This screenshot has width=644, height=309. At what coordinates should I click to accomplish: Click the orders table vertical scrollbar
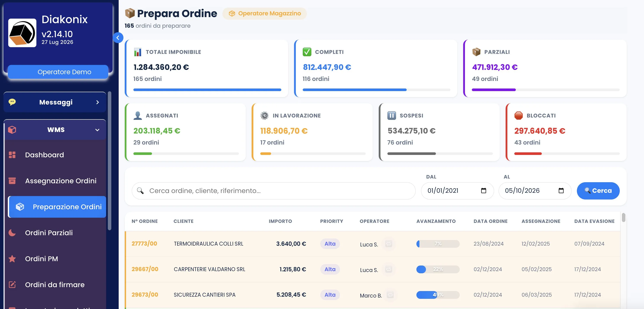click(x=623, y=217)
